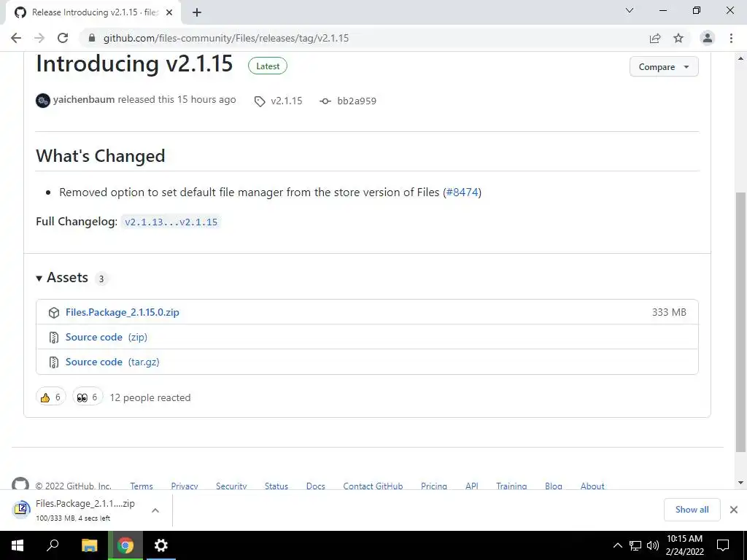
Task: Click yaichenbaum's avatar image
Action: [x=43, y=101]
